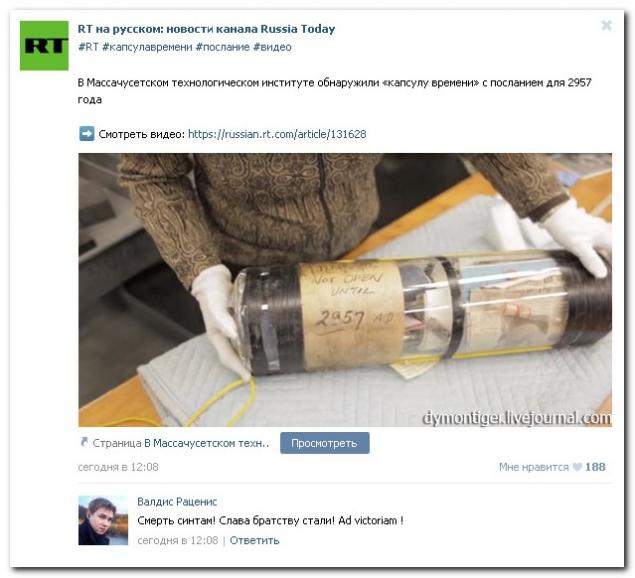This screenshot has width=635, height=578.
Task: Select the #капсулавремени hashtag
Action: (147, 47)
